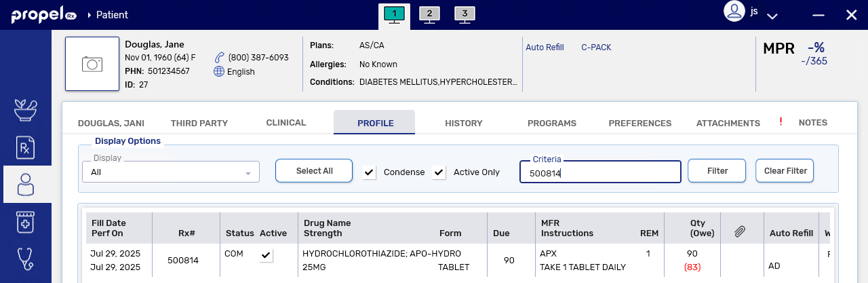This screenshot has height=283, width=868.
Task: Click the Select All button
Action: tap(314, 171)
